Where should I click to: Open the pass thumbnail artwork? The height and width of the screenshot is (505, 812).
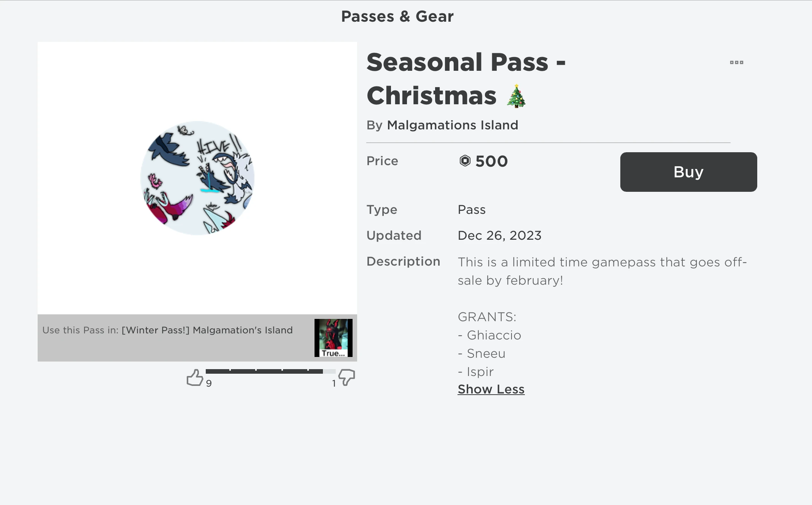pyautogui.click(x=197, y=178)
